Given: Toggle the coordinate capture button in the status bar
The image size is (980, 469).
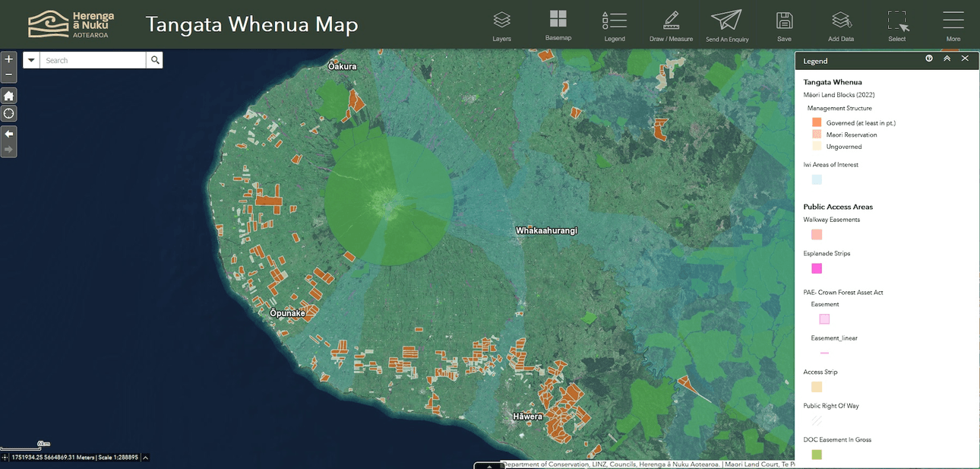Looking at the screenshot, I should click(x=5, y=458).
